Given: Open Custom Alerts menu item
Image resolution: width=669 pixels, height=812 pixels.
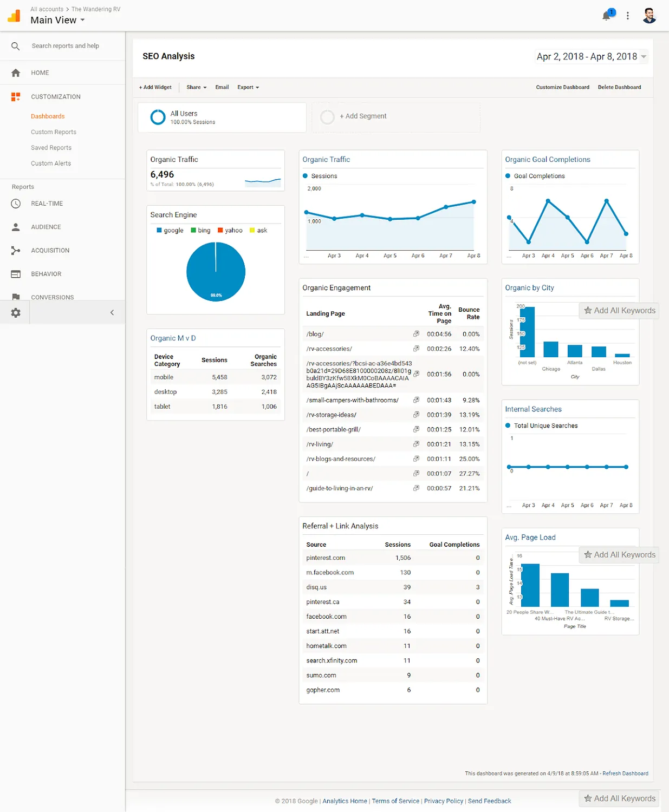Looking at the screenshot, I should click(x=51, y=163).
